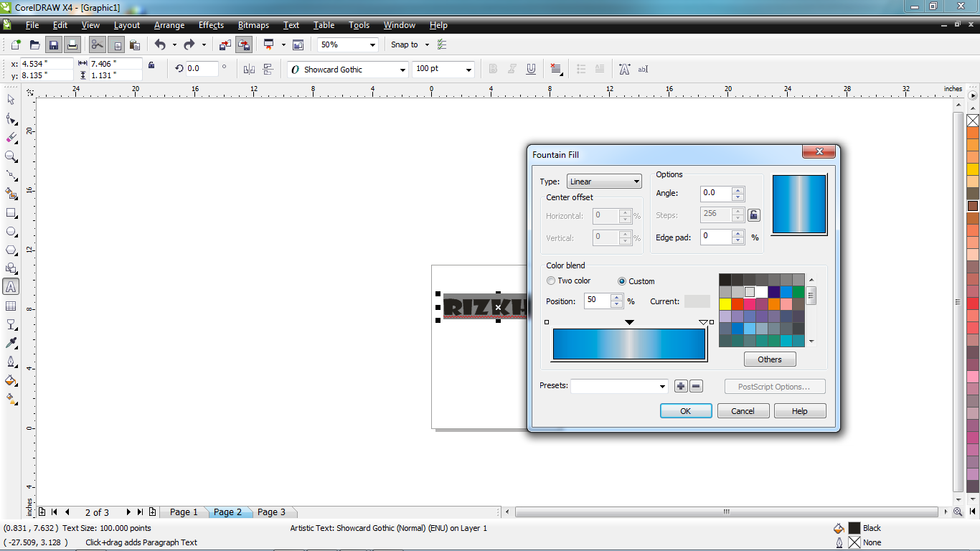Click the Position percent input field
This screenshot has width=980, height=551.
coord(598,301)
